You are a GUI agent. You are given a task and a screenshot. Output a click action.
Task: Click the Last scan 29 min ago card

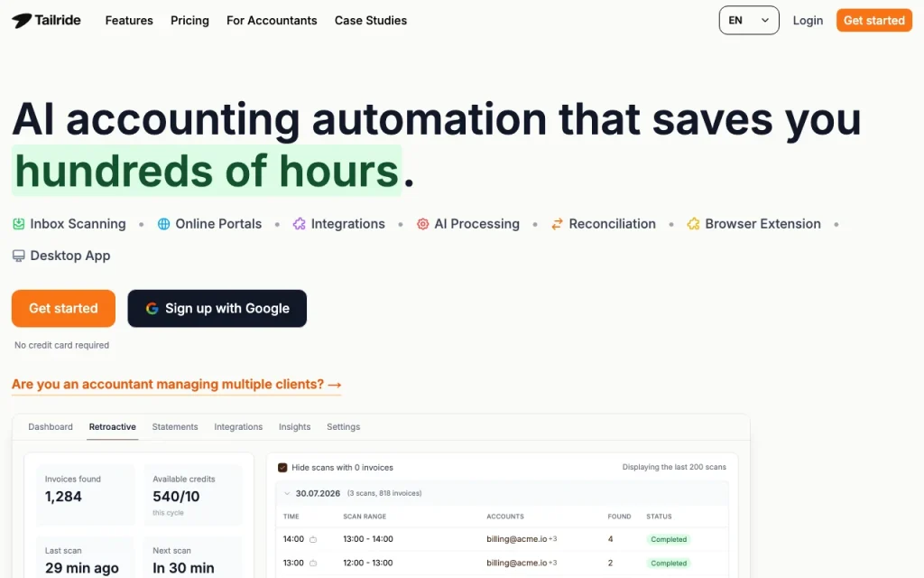[x=86, y=559]
